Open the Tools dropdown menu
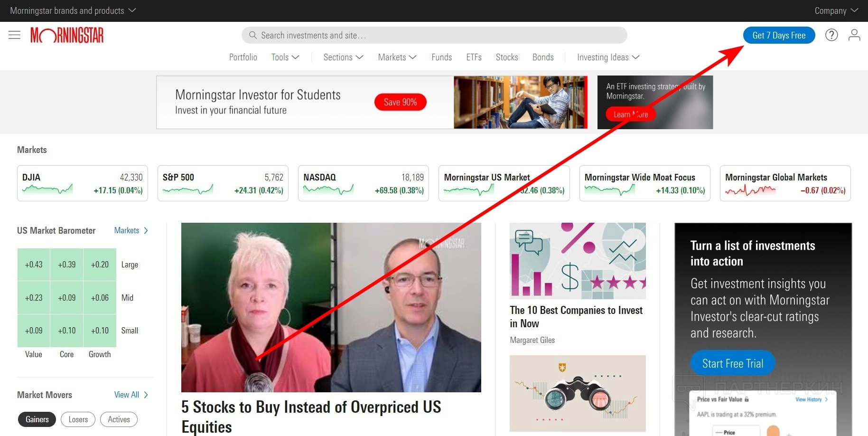Viewport: 868px width, 436px height. point(285,57)
